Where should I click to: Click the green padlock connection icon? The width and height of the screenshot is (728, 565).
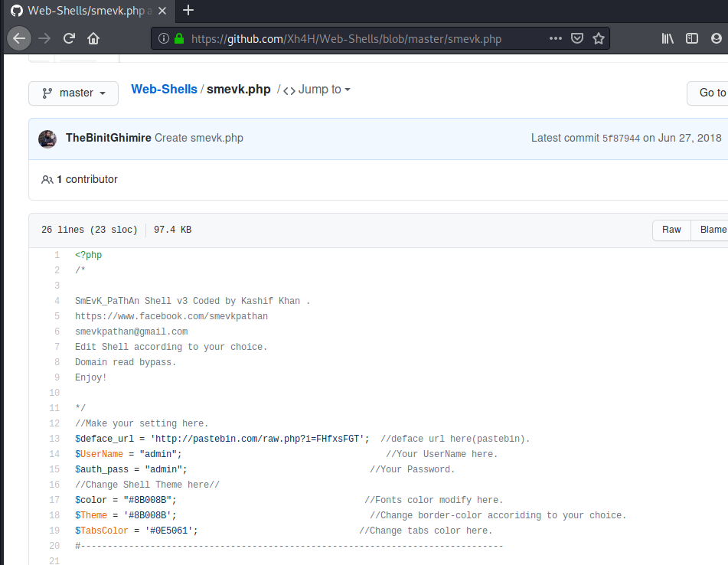(179, 38)
